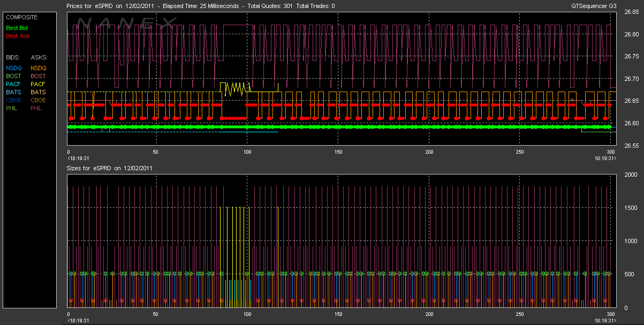Screen dimensions: 644x325
Task: Select PHIL in the bids legend column
Action: tap(13, 108)
